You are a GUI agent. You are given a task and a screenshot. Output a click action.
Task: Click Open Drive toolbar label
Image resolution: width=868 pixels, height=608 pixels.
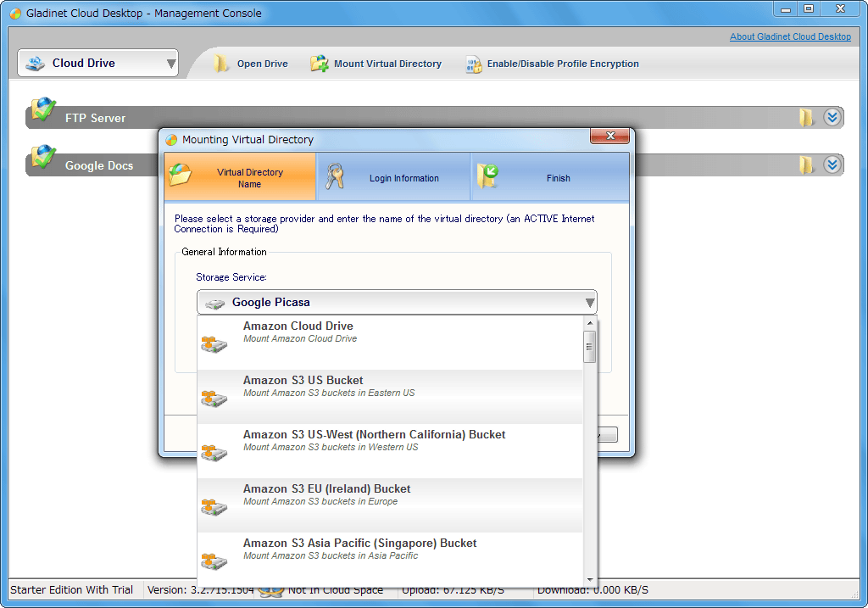(263, 64)
